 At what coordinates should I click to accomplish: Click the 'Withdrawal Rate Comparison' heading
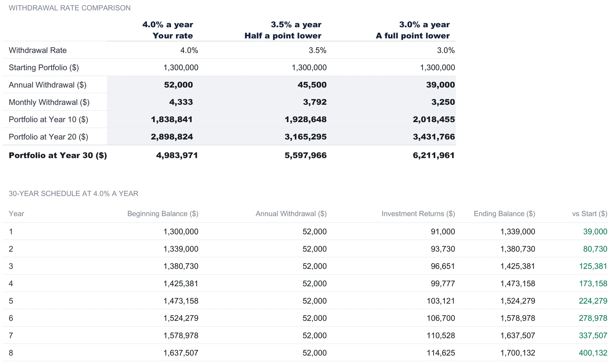pyautogui.click(x=70, y=8)
